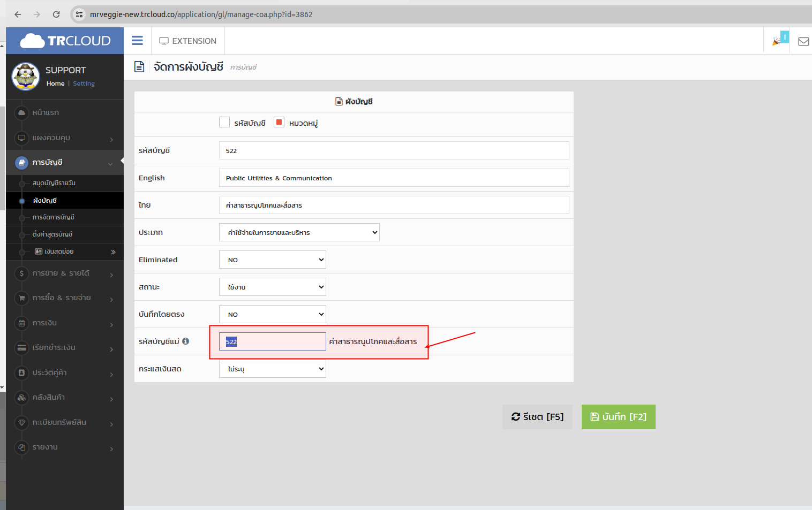Image resolution: width=812 pixels, height=510 pixels.
Task: Open the Eliminated dropdown
Action: coord(273,260)
